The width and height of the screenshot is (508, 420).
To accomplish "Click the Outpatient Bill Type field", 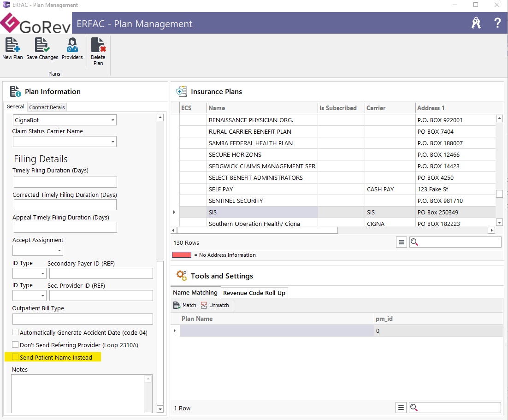I will click(83, 319).
